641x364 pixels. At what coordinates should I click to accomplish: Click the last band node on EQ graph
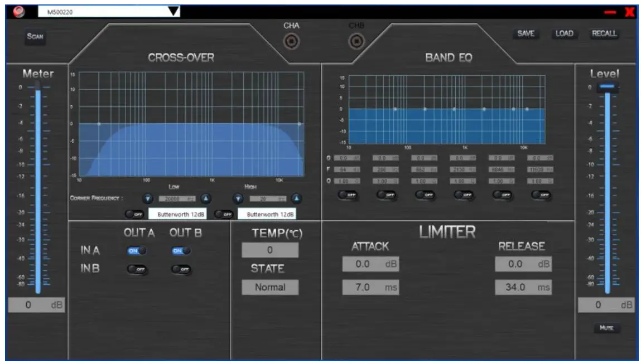coord(527,109)
